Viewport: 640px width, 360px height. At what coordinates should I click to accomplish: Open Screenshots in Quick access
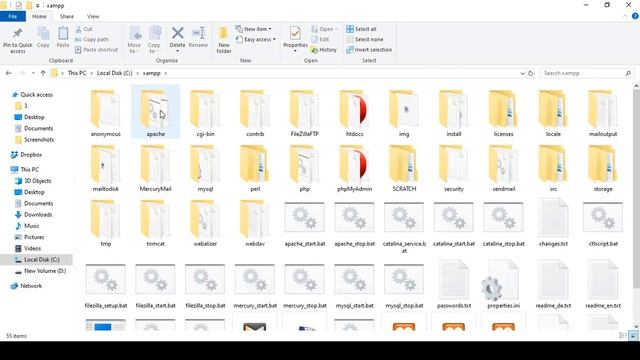(39, 140)
